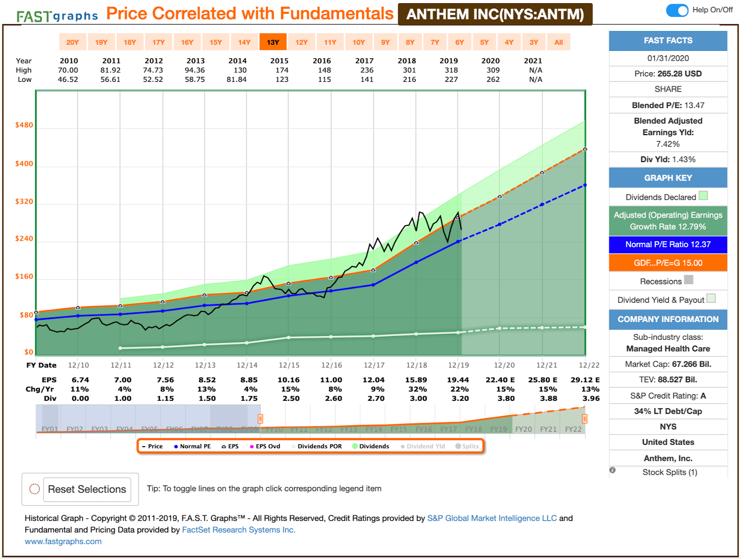Click the Managed Health Care sub-industry text
The image size is (741, 560).
[x=668, y=348]
